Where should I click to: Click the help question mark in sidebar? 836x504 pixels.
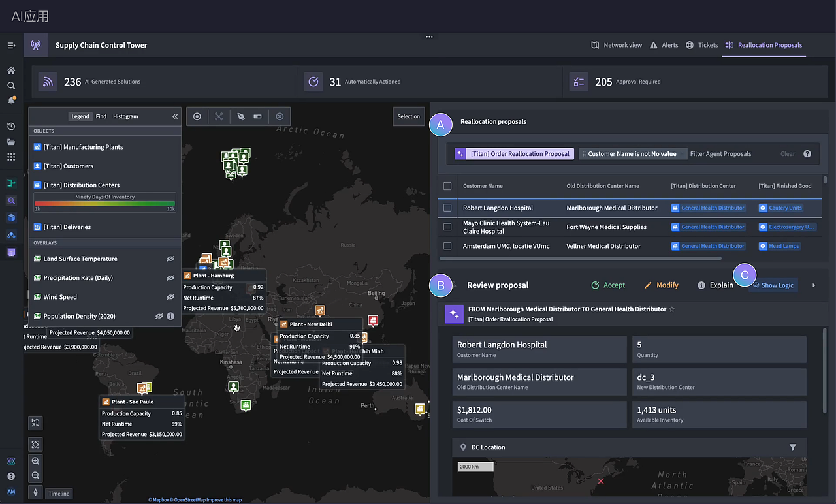coord(11,476)
